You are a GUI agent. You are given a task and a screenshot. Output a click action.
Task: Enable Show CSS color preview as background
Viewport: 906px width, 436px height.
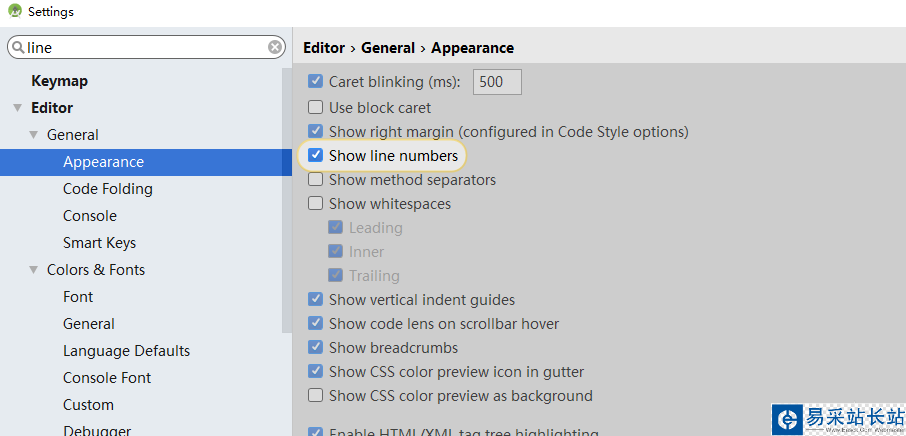click(316, 396)
